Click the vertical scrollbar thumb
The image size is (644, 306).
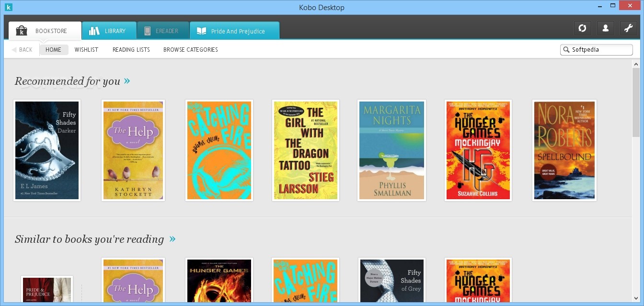click(636, 103)
